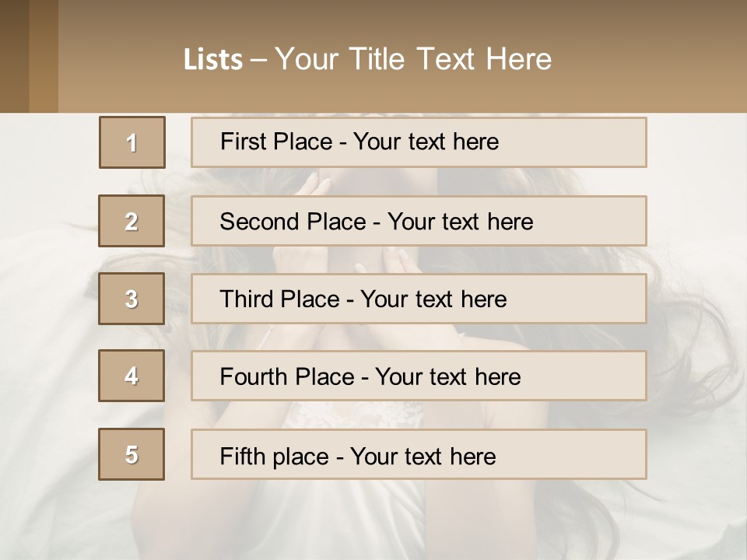Click the number 3 box
747x560 pixels.
132,299
